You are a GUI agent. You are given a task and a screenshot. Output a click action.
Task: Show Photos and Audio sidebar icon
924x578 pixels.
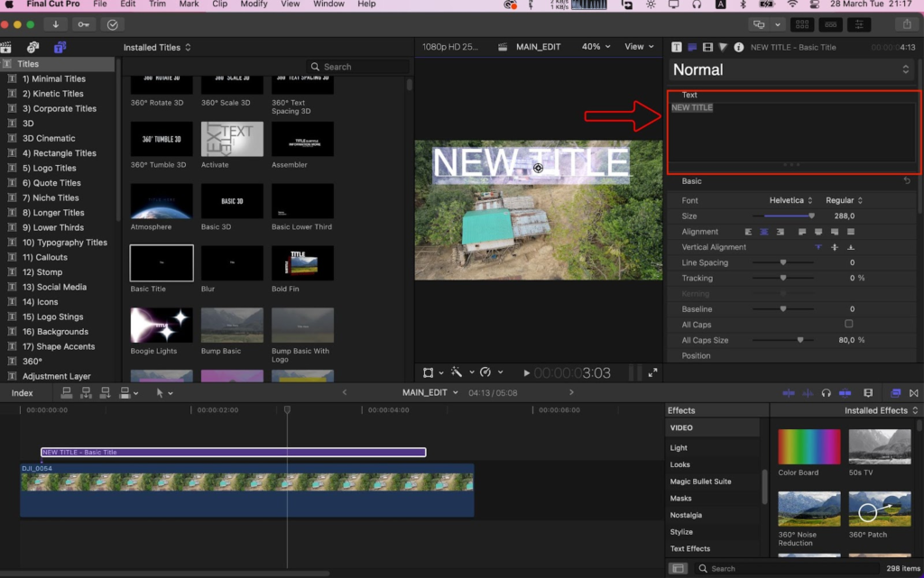pos(33,47)
